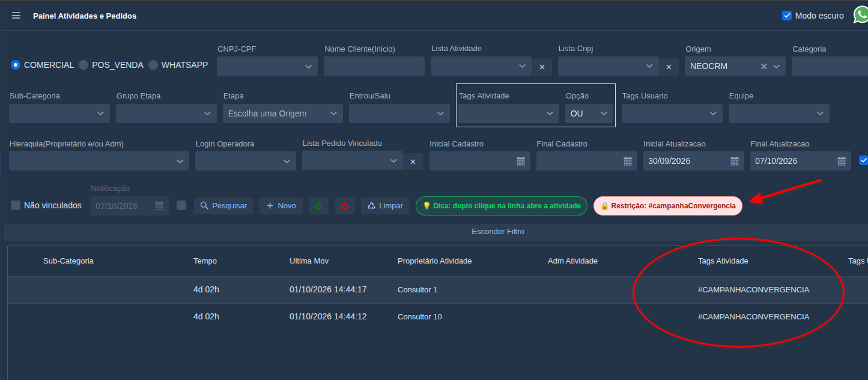
Task: Expand the Equipe dropdown
Action: point(778,113)
